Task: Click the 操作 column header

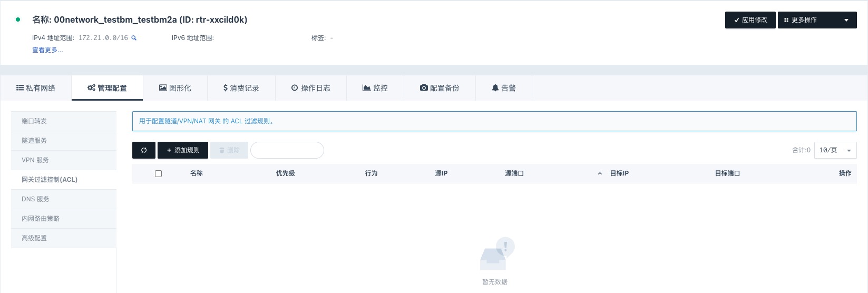Action: click(845, 173)
